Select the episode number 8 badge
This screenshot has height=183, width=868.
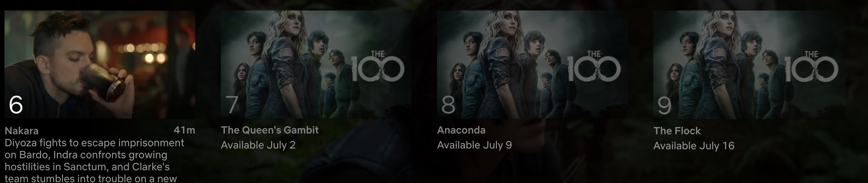pos(448,105)
